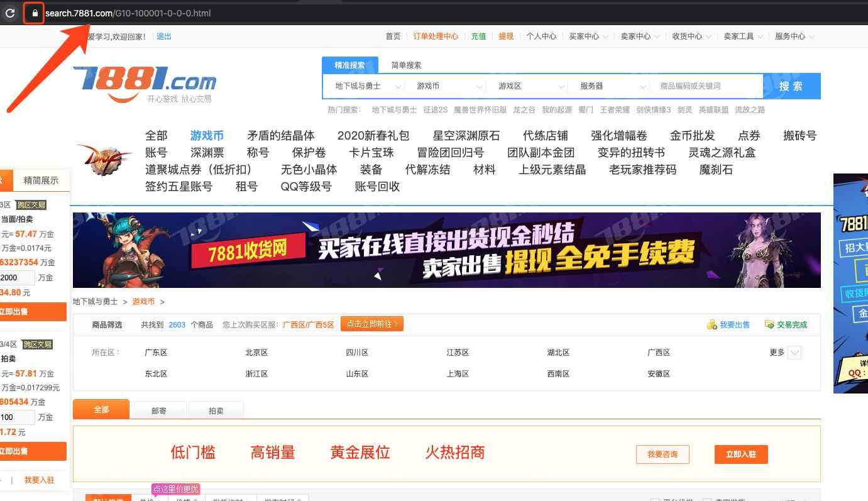The image size is (868, 501).
Task: Select the highlighted 游戏币 category link
Action: tap(207, 136)
